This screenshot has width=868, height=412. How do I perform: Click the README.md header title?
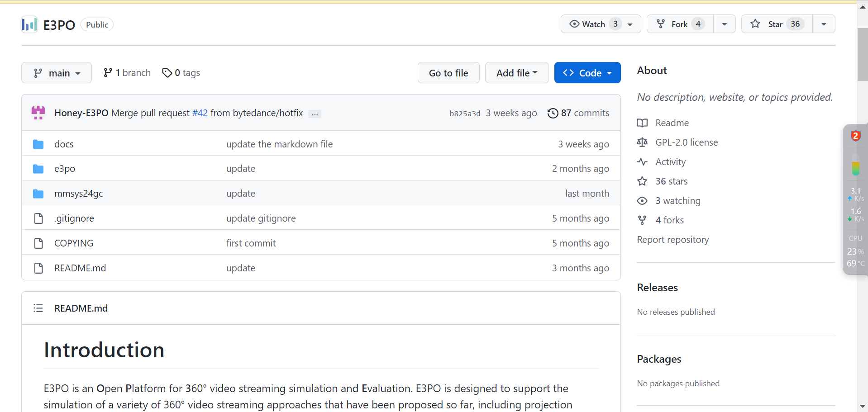(x=81, y=308)
